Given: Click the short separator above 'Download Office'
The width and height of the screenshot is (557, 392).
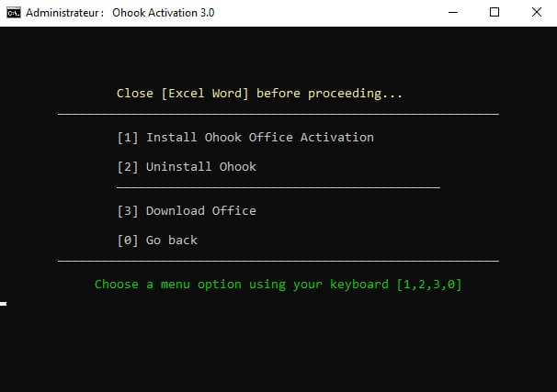Looking at the screenshot, I should click(278, 187).
